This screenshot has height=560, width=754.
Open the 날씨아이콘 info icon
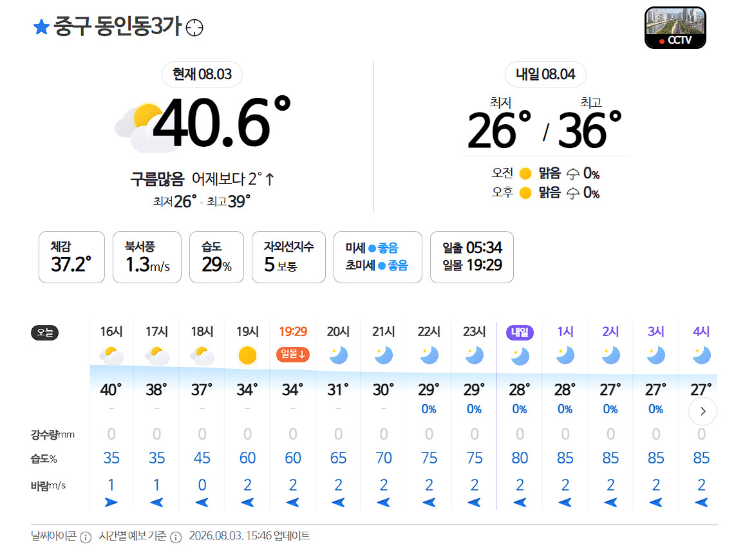click(86, 537)
